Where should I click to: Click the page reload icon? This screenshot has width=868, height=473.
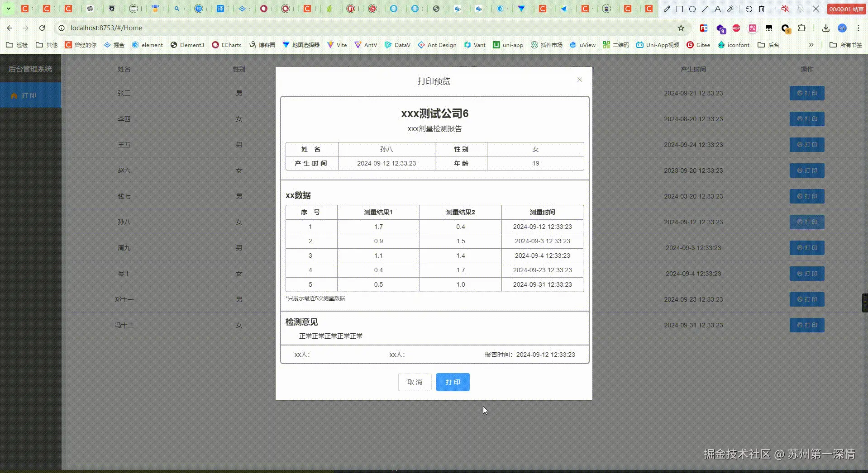[x=42, y=28]
